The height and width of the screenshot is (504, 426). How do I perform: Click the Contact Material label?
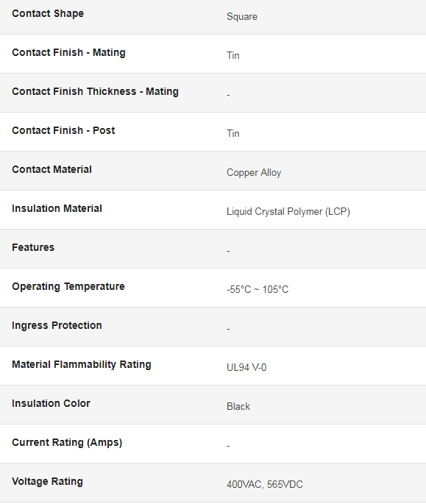click(x=52, y=169)
